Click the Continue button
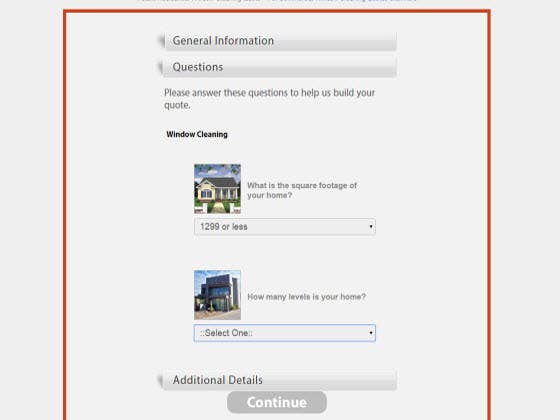This screenshot has width=560, height=420. 277,402
